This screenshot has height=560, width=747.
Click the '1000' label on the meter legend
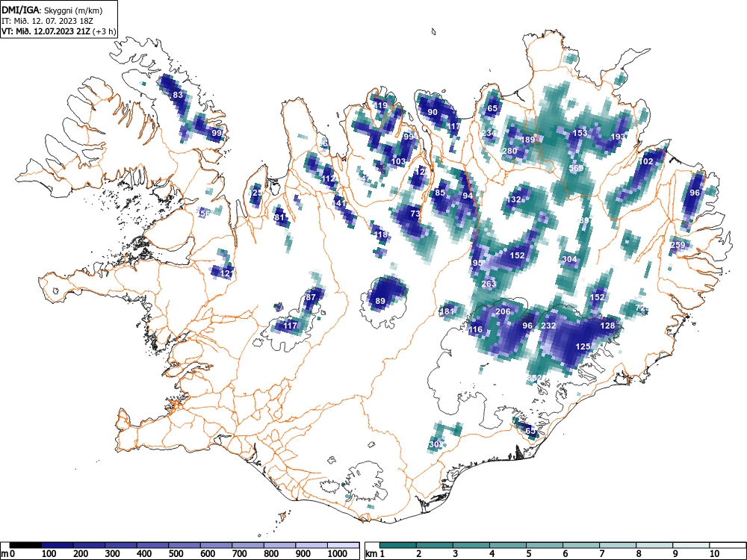point(338,554)
